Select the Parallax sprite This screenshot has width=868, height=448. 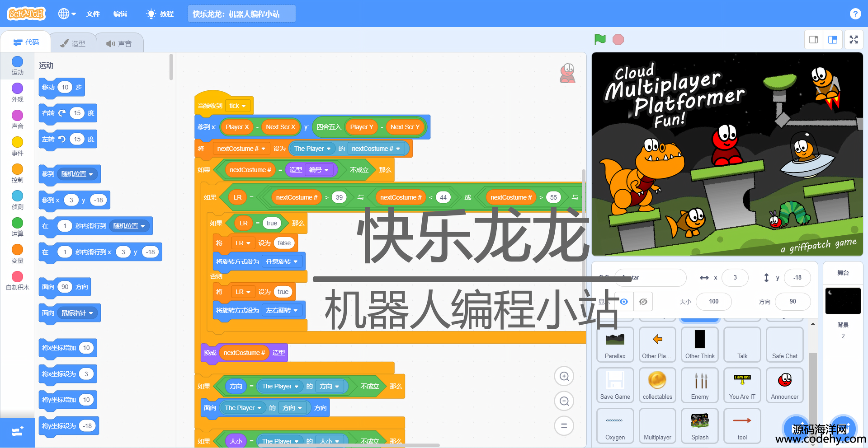(615, 345)
